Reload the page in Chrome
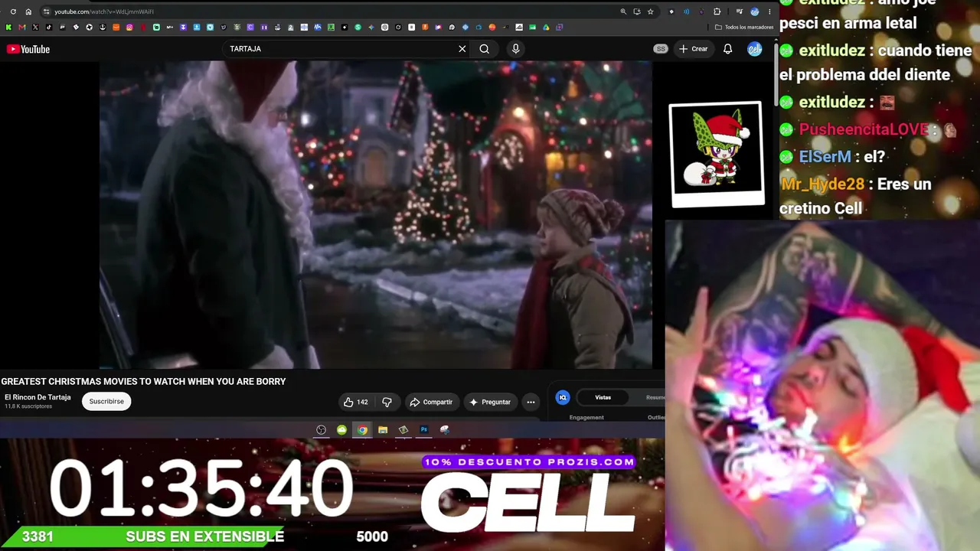The width and height of the screenshot is (980, 551). click(x=15, y=11)
